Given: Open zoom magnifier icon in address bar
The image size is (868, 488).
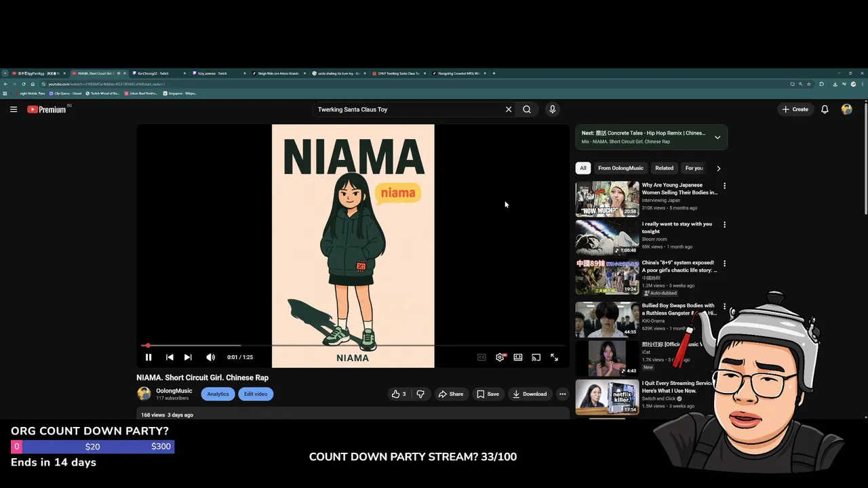Looking at the screenshot, I should (800, 84).
